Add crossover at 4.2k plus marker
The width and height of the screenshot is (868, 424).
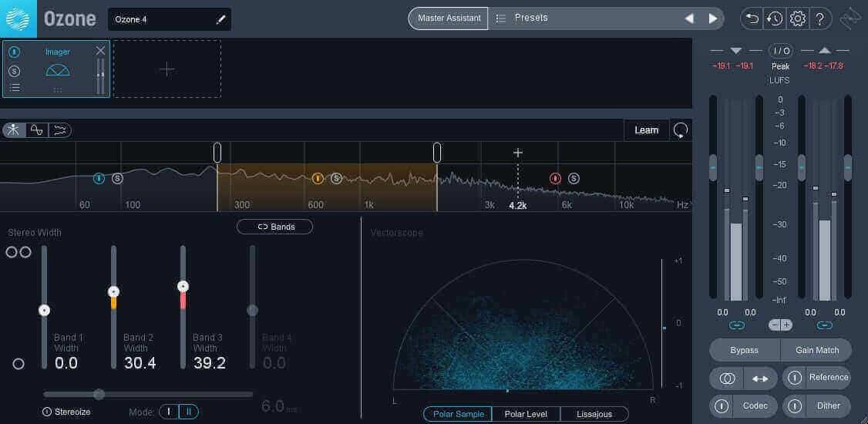point(517,153)
